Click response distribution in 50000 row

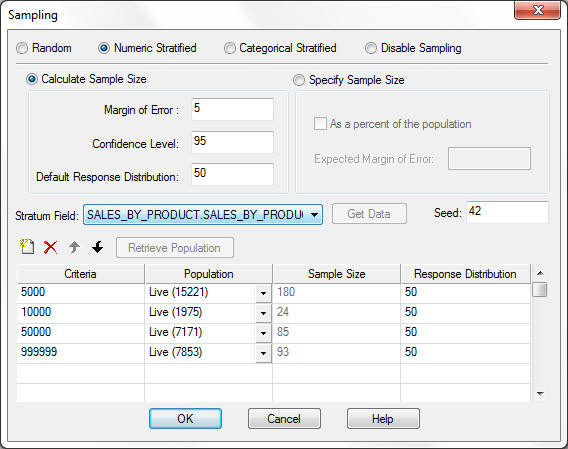[x=465, y=332]
